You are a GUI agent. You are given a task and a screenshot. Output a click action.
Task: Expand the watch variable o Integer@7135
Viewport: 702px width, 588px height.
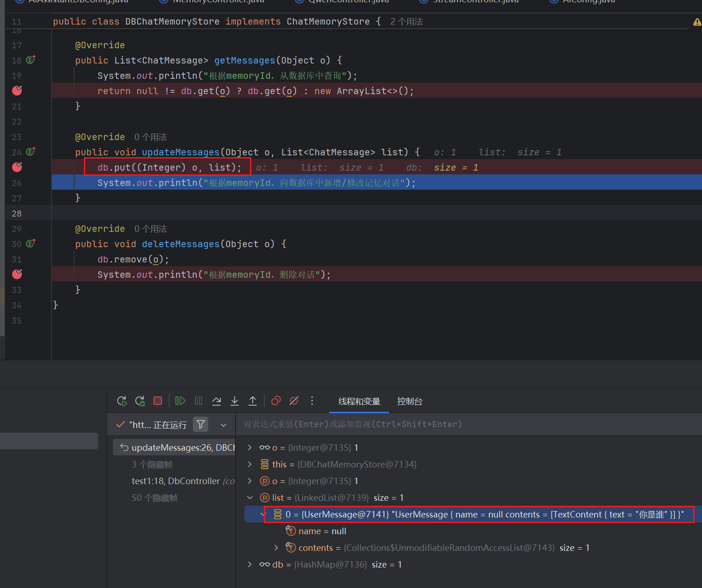click(250, 447)
